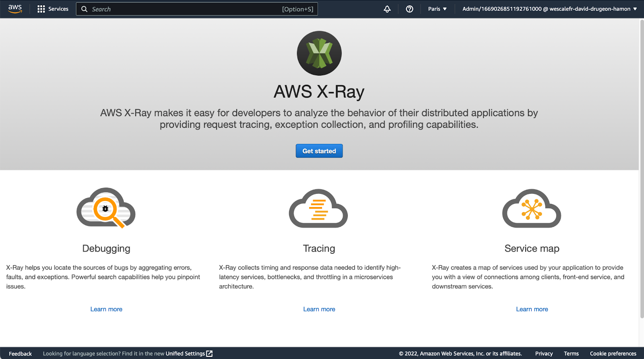This screenshot has height=359, width=644.
Task: Click the Search input field
Action: click(x=197, y=9)
